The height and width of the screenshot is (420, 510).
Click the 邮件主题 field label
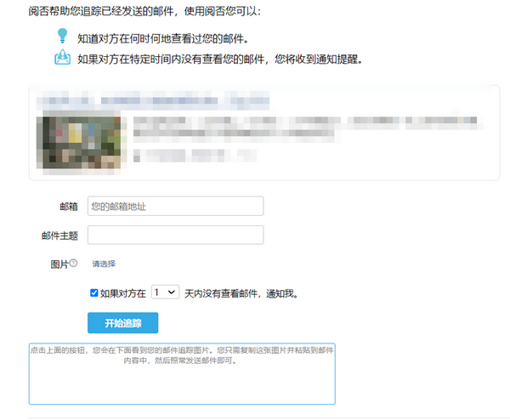click(59, 236)
